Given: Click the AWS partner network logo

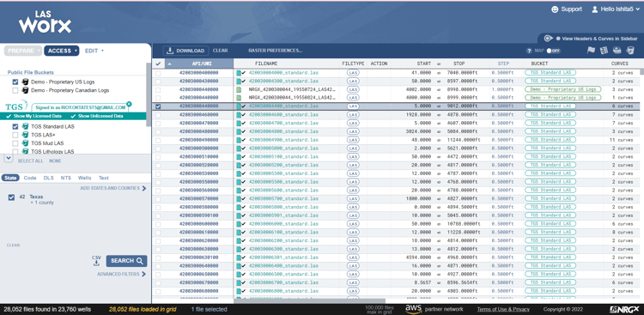Looking at the screenshot, I should [434, 309].
